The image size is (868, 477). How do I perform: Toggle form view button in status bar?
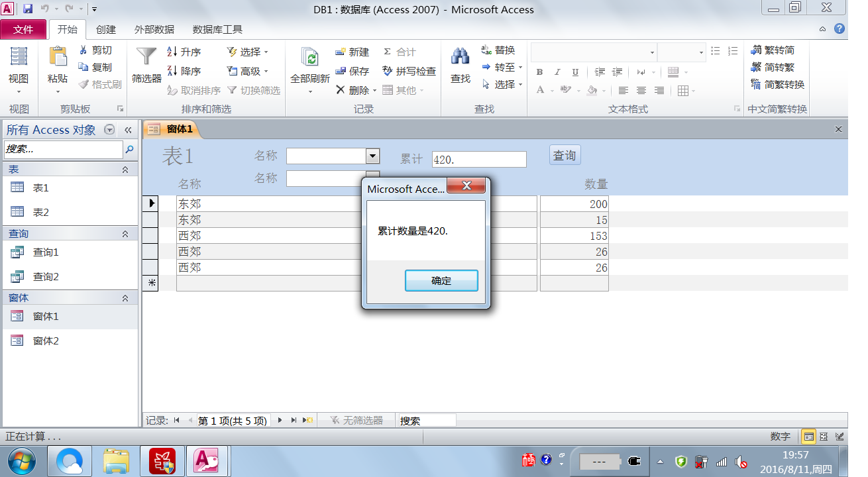click(808, 437)
